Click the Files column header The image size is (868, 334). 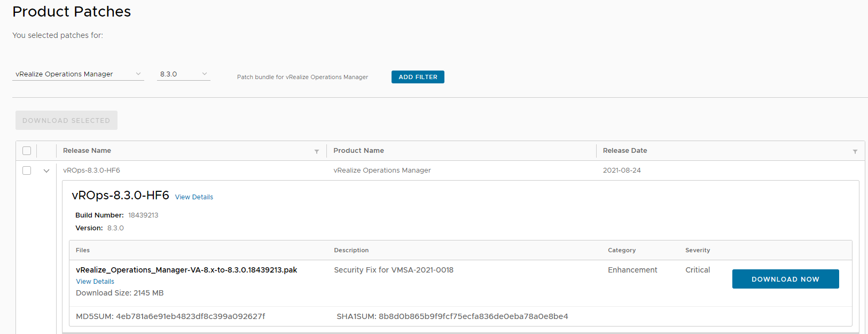click(83, 250)
